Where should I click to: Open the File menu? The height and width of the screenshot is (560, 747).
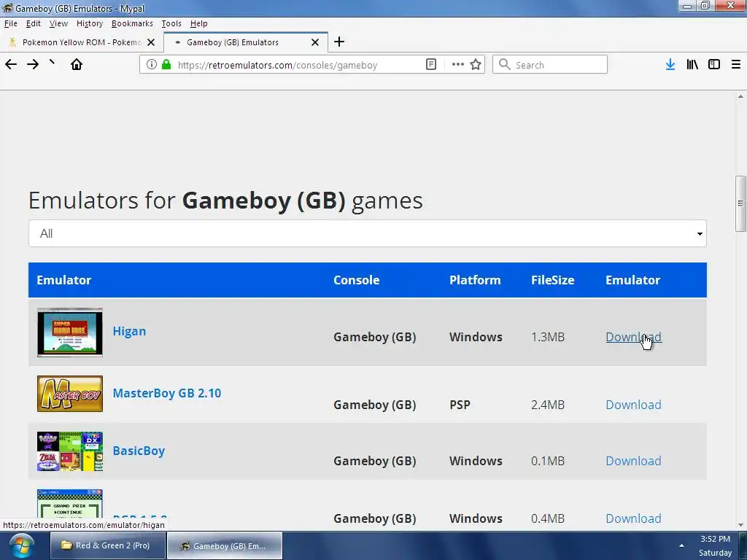point(10,23)
